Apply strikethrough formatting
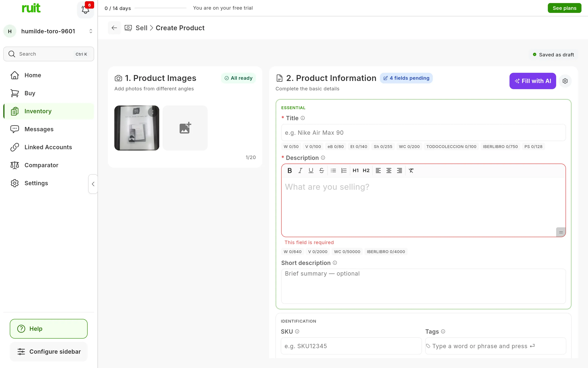Image resolution: width=588 pixels, height=368 pixels. [321, 171]
